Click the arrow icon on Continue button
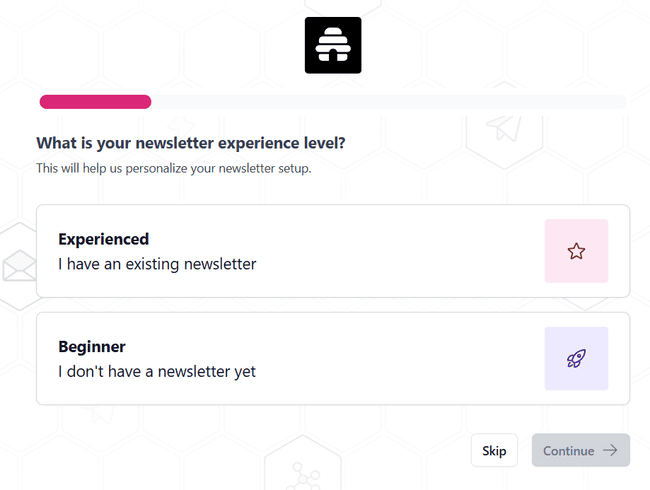Viewport: 650px width, 490px height. click(x=610, y=451)
